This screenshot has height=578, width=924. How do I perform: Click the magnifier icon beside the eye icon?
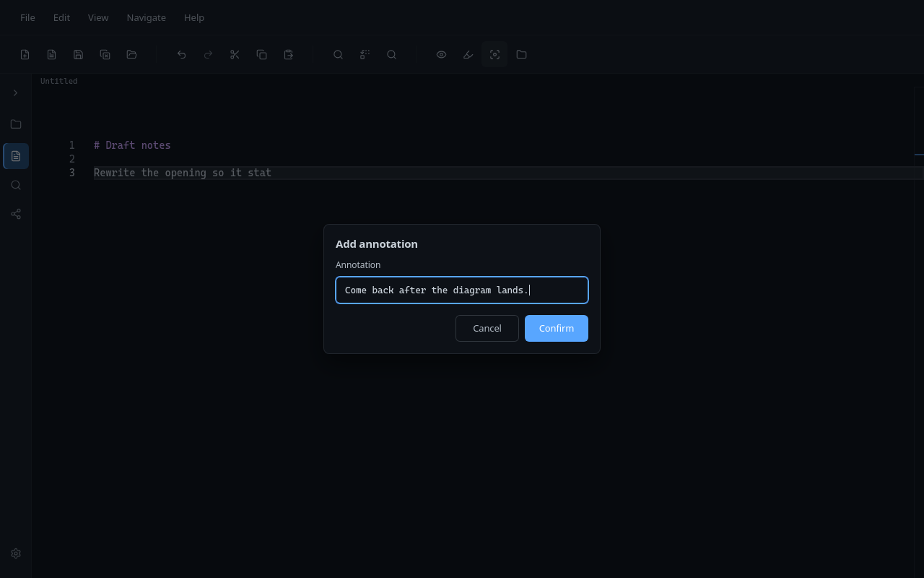pos(391,54)
